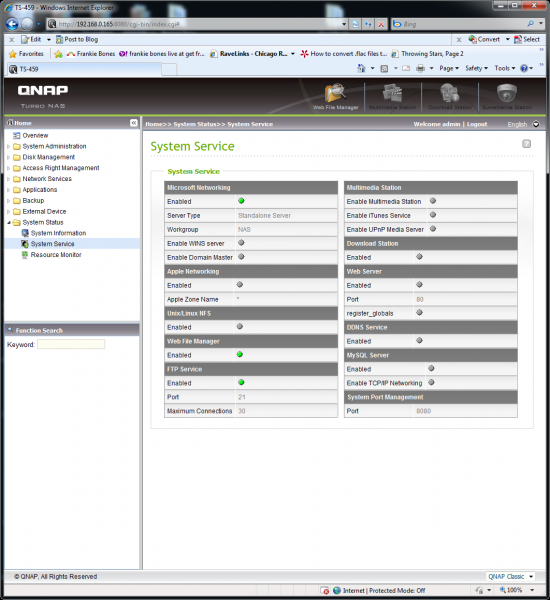Viewport: 550px width, 600px height.
Task: Open the Multimedia Station icon
Action: point(392,96)
